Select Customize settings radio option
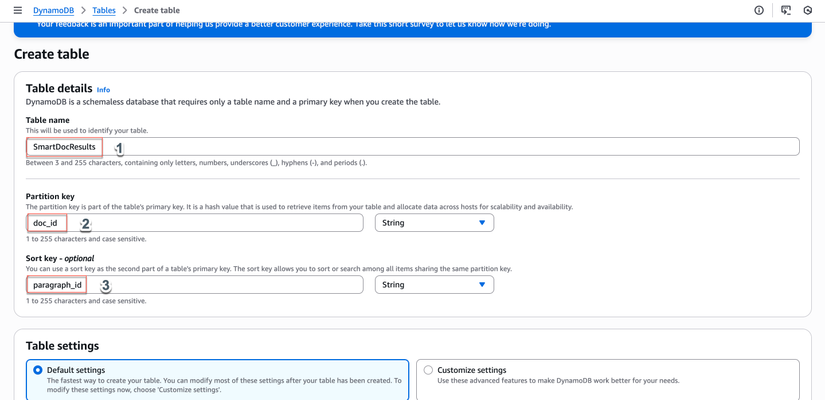This screenshot has width=825, height=400. coord(428,370)
